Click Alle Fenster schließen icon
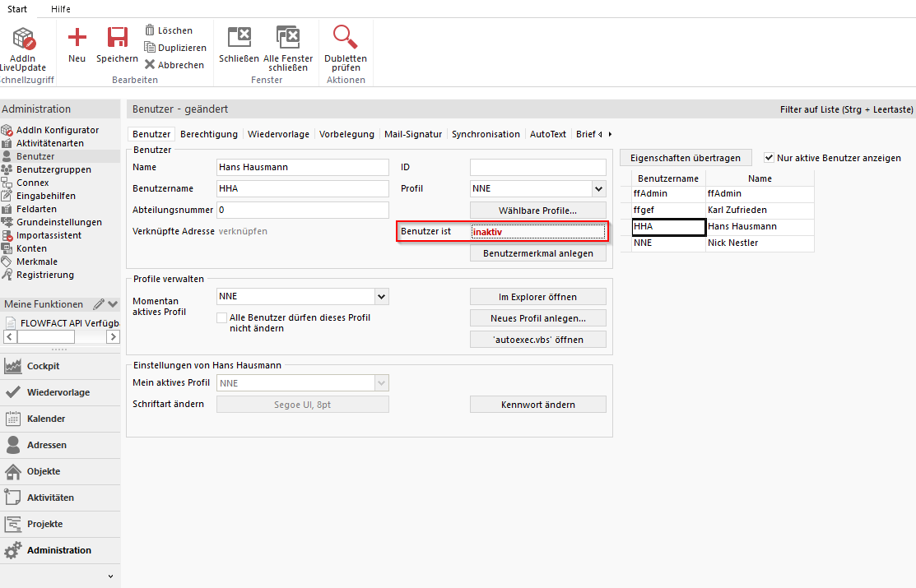 coord(288,38)
